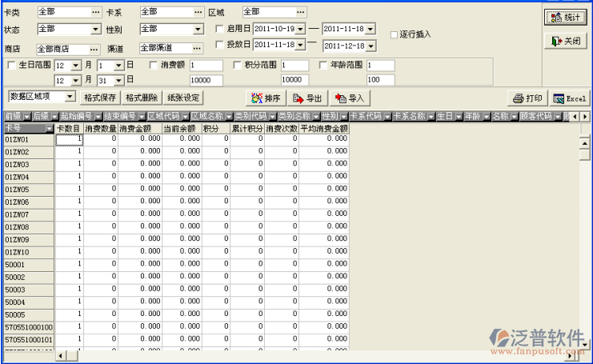Viewport: 593px width, 364px height.
Task: Export data with the Excel button
Action: (570, 98)
